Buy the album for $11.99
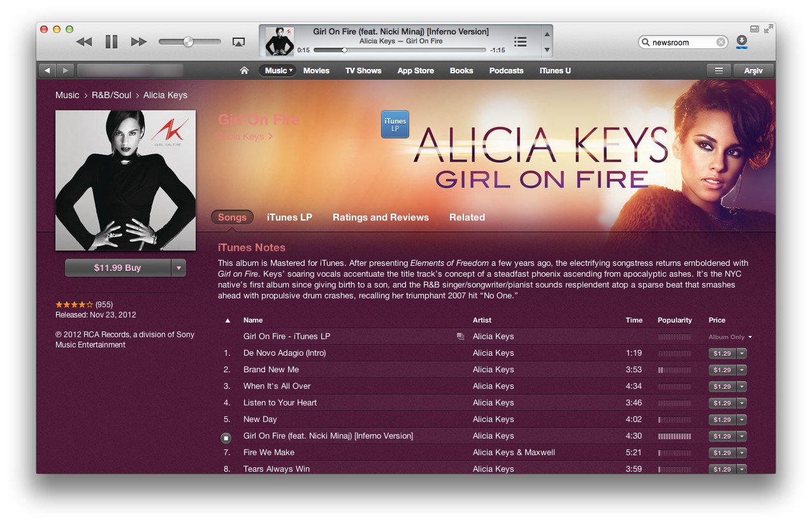This screenshot has width=812, height=524. pyautogui.click(x=118, y=268)
